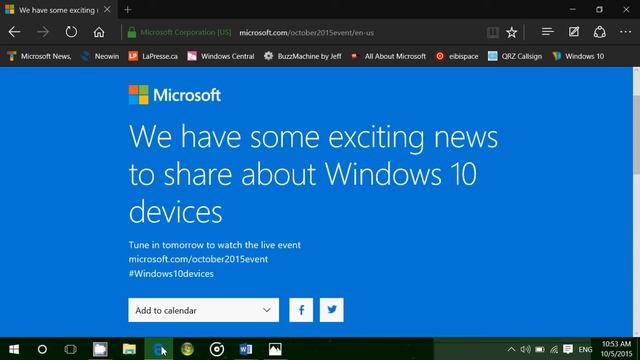Show hidden system tray icons
The image size is (640, 360).
(511, 349)
